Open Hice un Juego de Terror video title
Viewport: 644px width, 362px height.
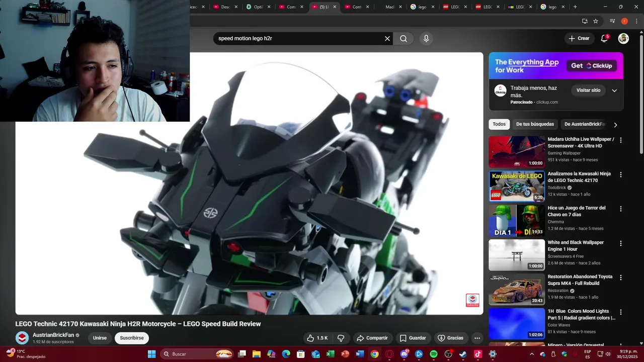click(577, 211)
